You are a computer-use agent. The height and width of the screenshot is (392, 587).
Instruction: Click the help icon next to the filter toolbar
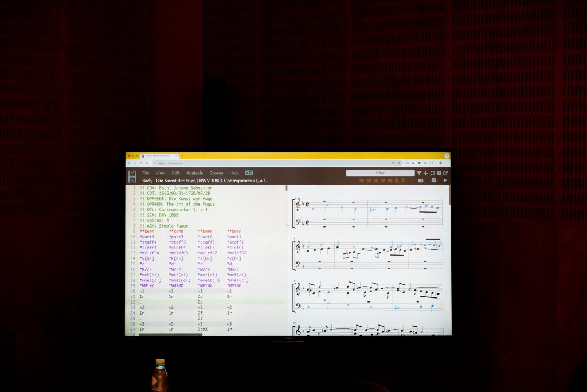tap(439, 173)
